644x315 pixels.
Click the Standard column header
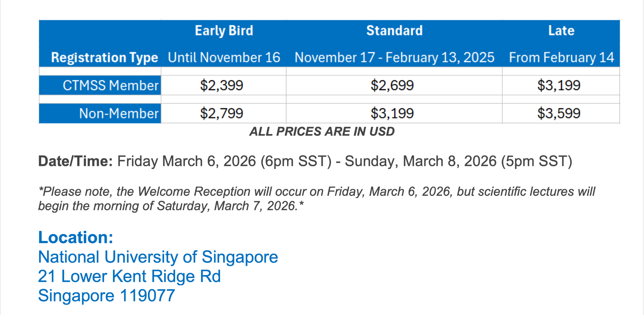coord(394,31)
